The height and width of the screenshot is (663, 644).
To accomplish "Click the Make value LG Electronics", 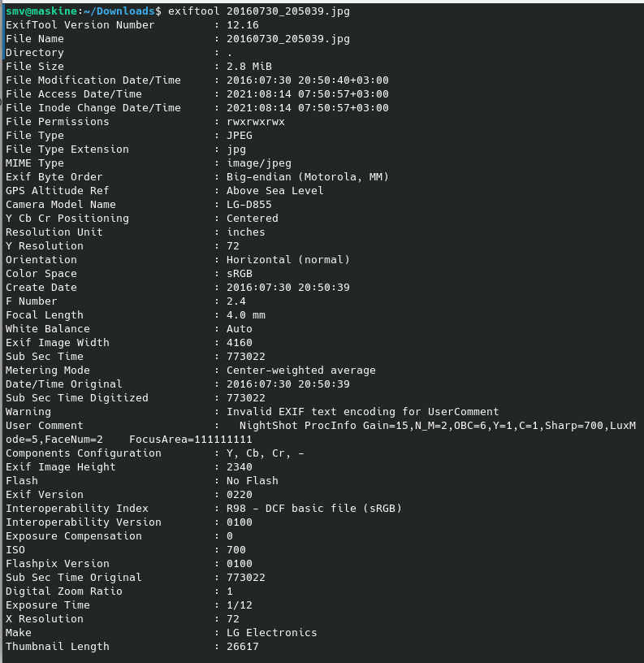I will tap(272, 633).
